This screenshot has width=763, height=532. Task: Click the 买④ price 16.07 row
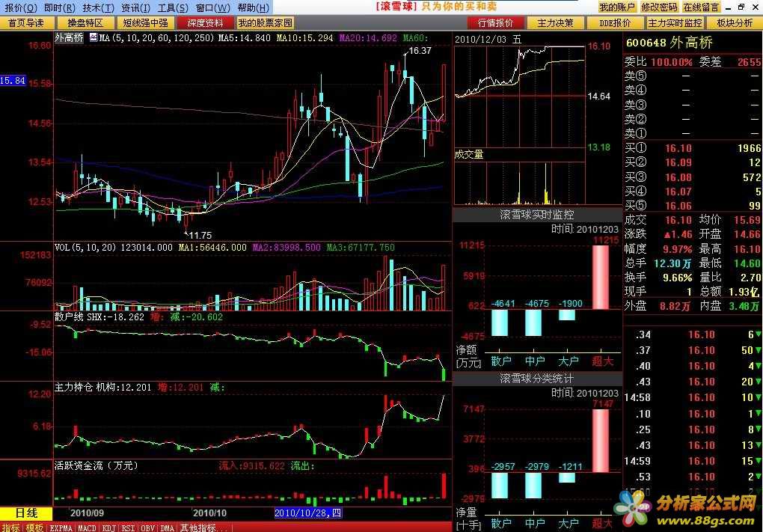coord(693,192)
